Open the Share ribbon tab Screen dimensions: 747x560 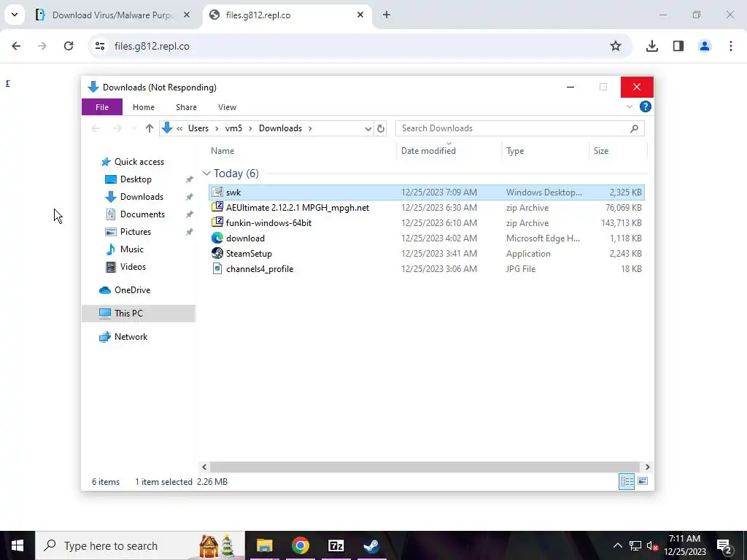tap(186, 107)
